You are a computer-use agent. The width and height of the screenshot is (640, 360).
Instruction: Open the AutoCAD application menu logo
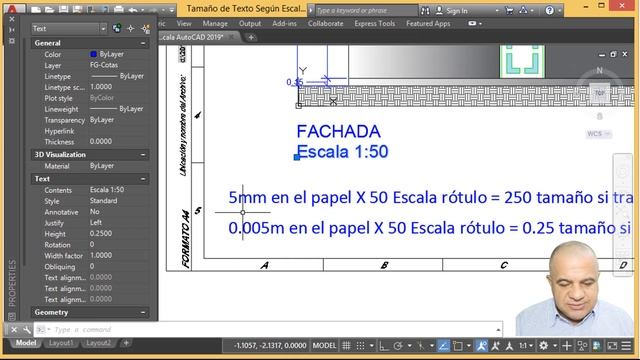click(x=12, y=9)
